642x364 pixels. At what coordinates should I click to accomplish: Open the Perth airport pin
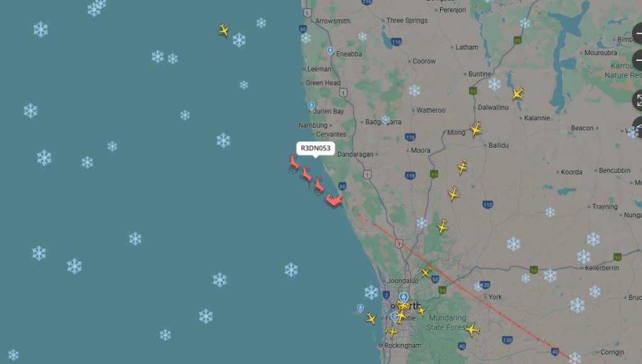click(404, 298)
